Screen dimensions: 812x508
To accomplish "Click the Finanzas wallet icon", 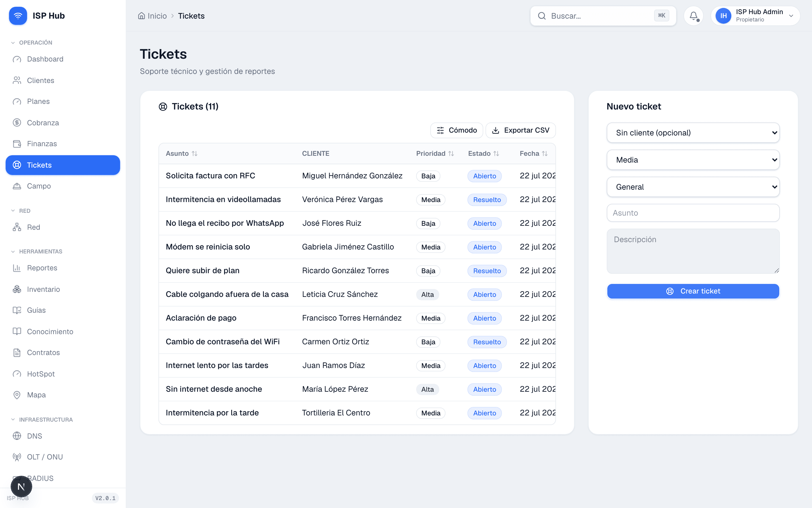I will point(17,144).
